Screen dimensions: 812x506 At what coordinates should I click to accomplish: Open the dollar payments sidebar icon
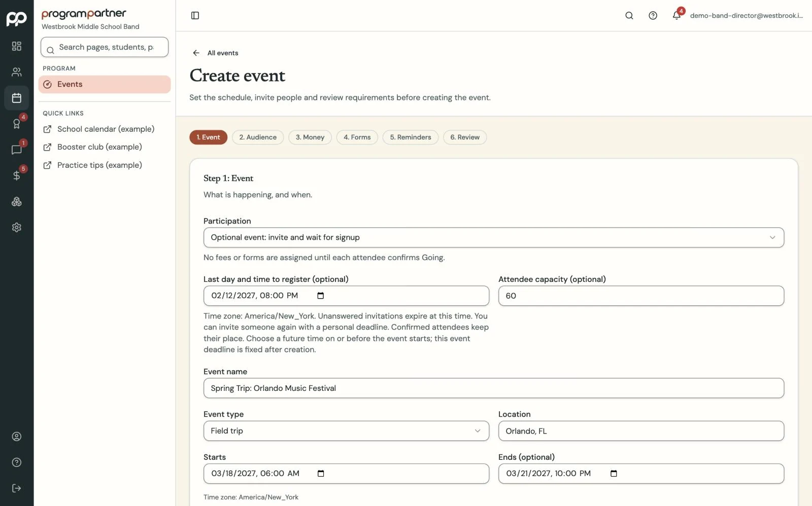[17, 175]
